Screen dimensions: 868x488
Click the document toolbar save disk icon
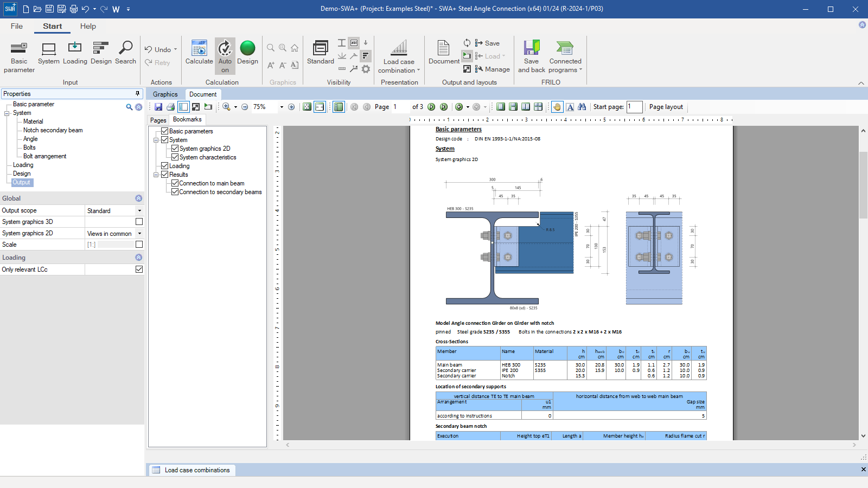click(158, 107)
